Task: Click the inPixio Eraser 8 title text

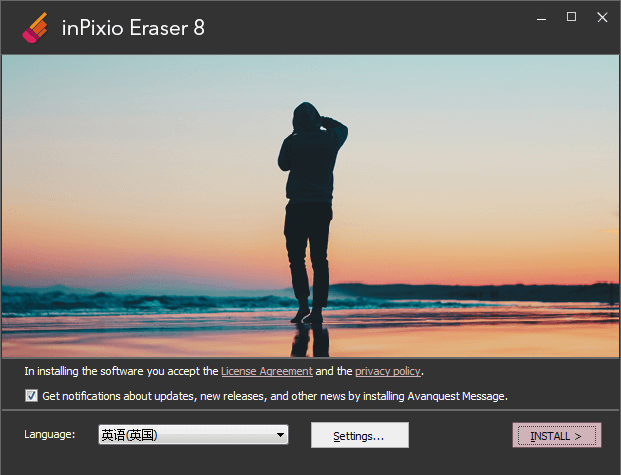Action: click(x=133, y=28)
